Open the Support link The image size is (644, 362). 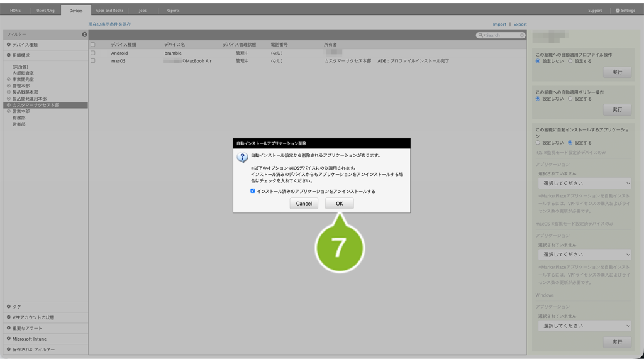click(595, 11)
